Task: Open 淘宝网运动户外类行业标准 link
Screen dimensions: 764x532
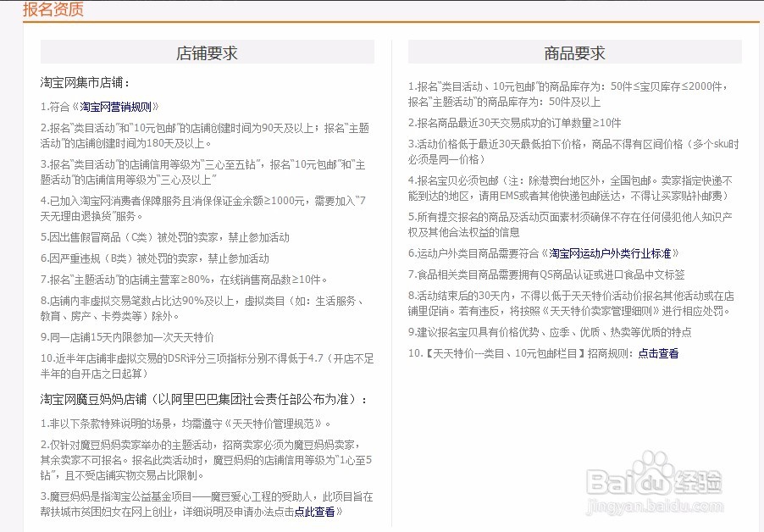Action: coord(610,253)
